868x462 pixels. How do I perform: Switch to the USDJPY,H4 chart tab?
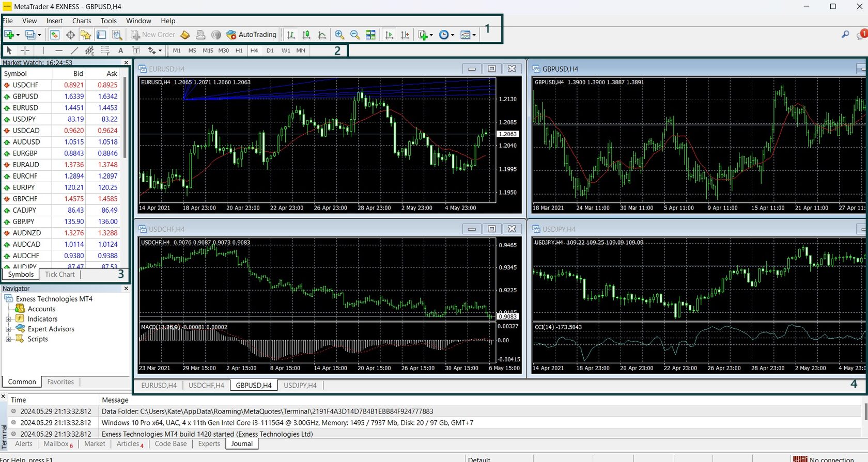300,385
